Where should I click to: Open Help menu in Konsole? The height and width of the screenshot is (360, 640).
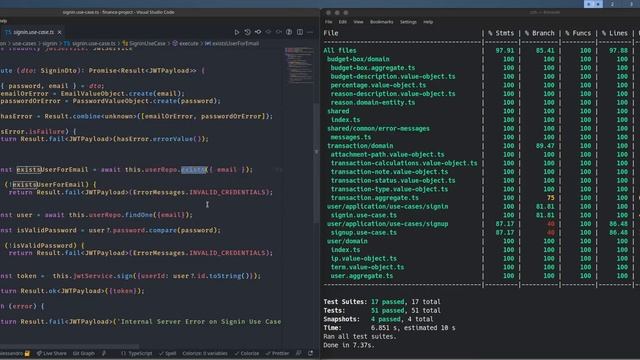pyautogui.click(x=428, y=22)
